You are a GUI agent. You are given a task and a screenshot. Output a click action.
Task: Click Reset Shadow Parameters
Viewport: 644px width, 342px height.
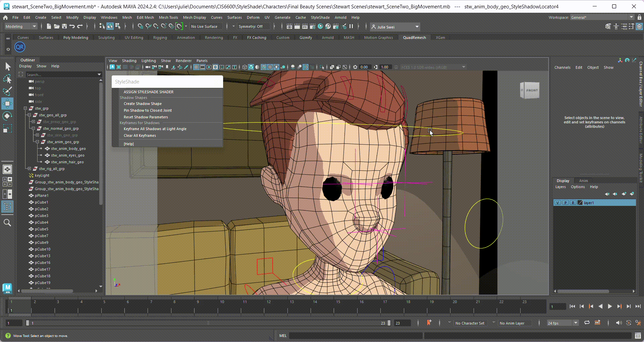[146, 117]
